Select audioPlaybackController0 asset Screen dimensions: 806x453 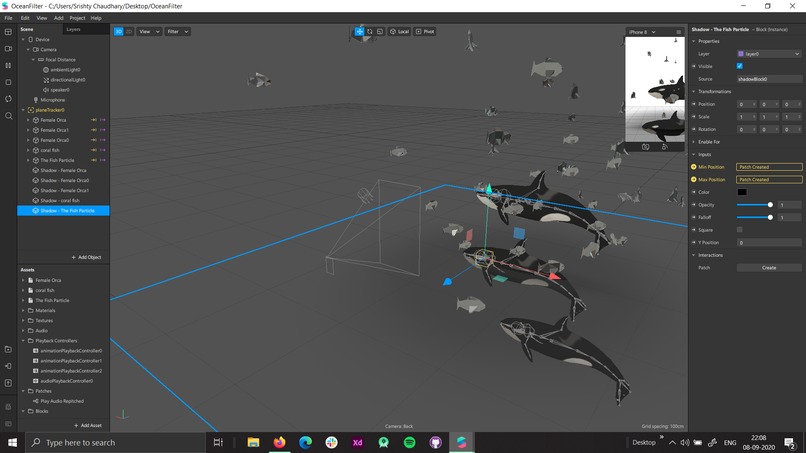tap(66, 381)
